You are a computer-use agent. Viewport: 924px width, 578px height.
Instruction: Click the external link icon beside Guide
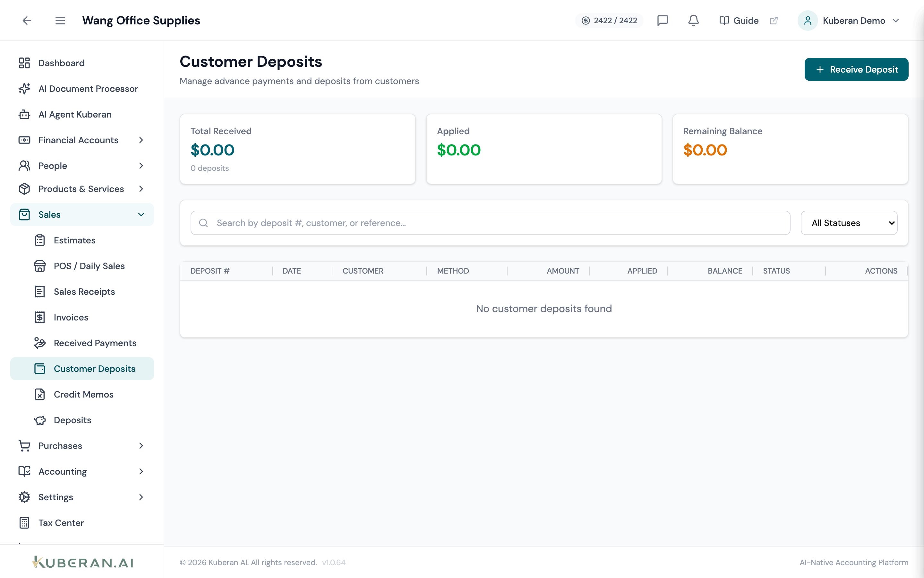(774, 21)
